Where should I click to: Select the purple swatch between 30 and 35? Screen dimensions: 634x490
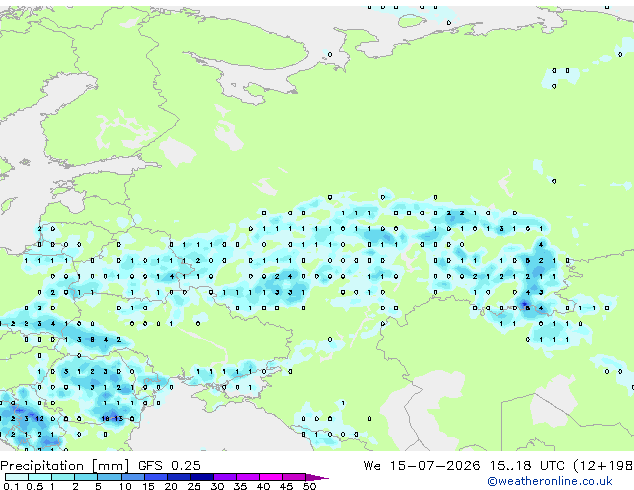(225, 477)
